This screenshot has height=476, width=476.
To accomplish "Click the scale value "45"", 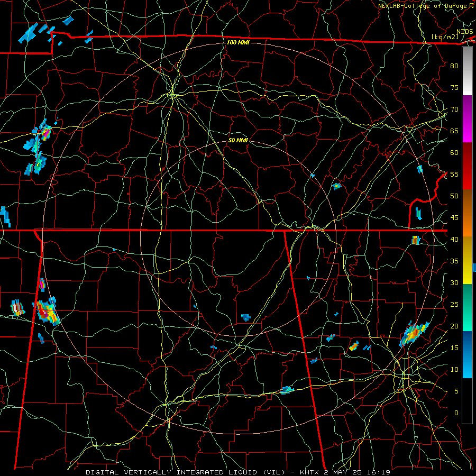I will tap(454, 218).
